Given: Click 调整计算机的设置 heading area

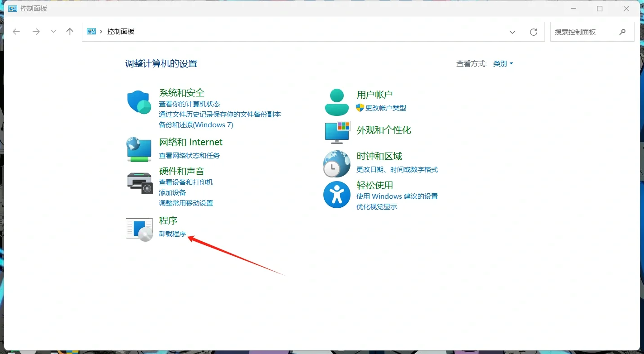Looking at the screenshot, I should [x=161, y=63].
